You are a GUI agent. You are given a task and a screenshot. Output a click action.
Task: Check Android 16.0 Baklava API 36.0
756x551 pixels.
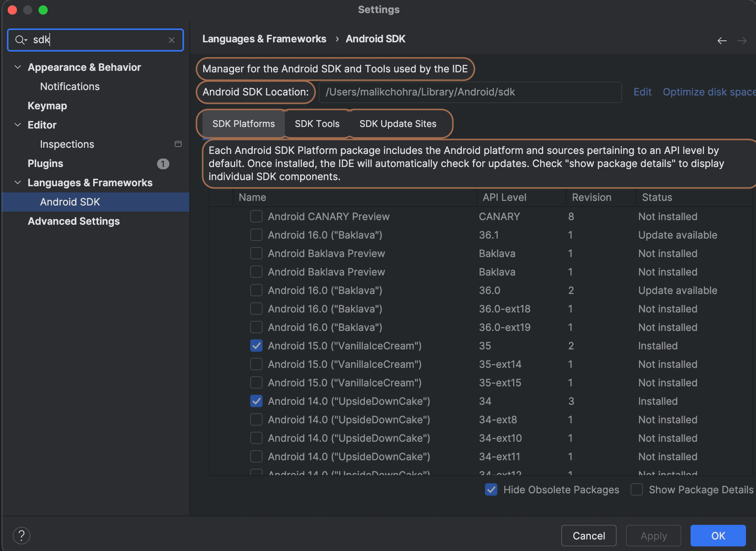[x=256, y=290]
